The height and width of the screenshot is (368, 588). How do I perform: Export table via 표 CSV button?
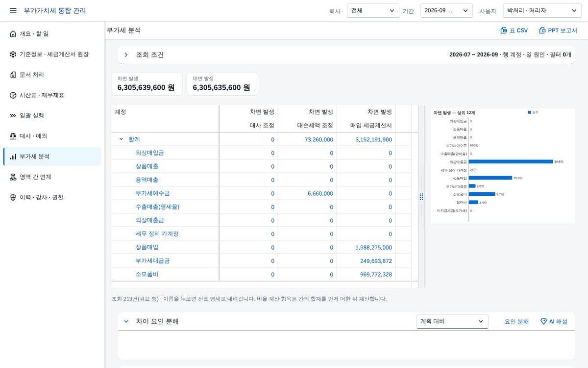pos(514,30)
